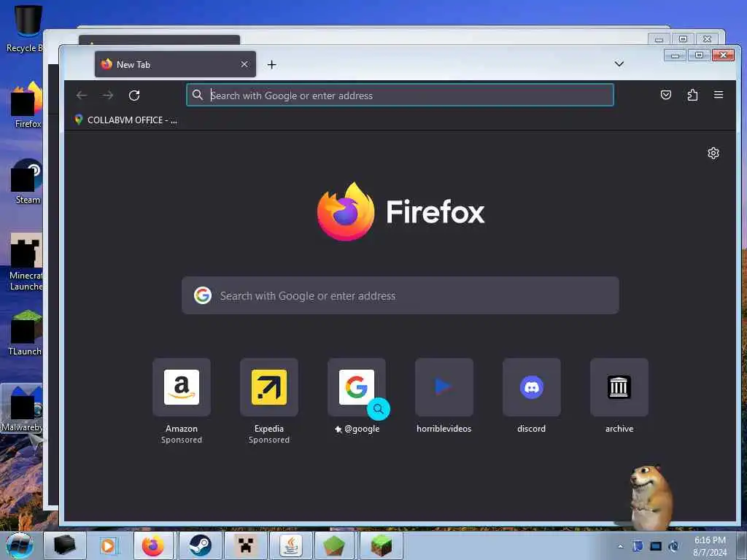Select the TLauncher desktop icon
Screen dimensions: 747x560
click(x=26, y=332)
